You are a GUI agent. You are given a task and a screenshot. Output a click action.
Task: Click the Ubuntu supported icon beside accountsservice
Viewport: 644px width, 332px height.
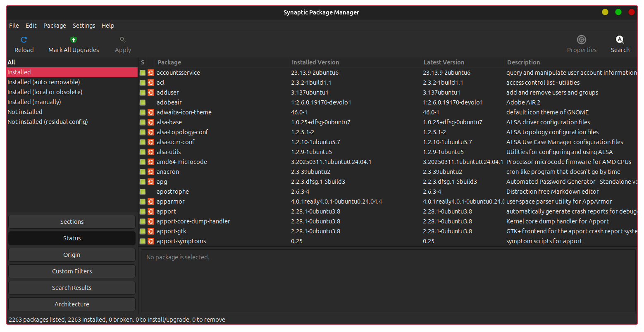coord(151,73)
